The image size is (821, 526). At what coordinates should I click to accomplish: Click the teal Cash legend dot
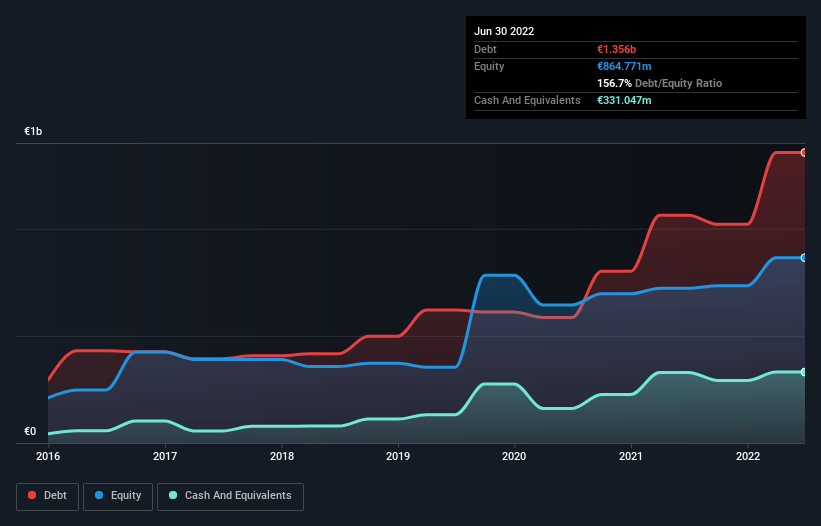tap(173, 495)
